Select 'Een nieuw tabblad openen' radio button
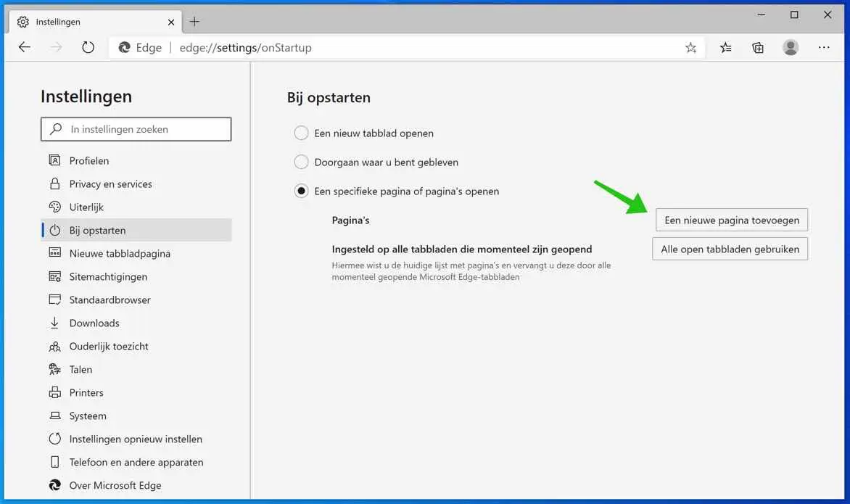Screen dimensions: 850x504 click(x=302, y=133)
